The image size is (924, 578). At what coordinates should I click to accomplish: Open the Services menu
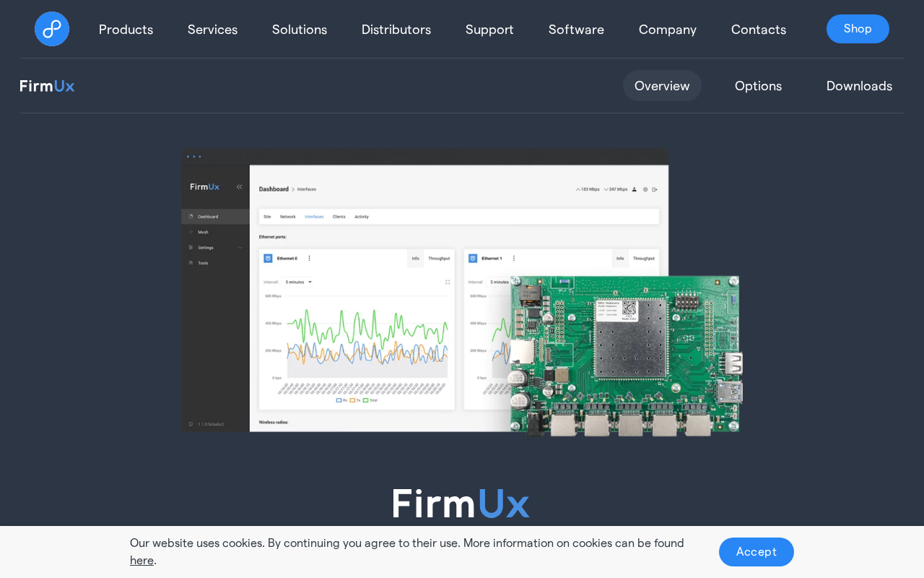point(212,30)
